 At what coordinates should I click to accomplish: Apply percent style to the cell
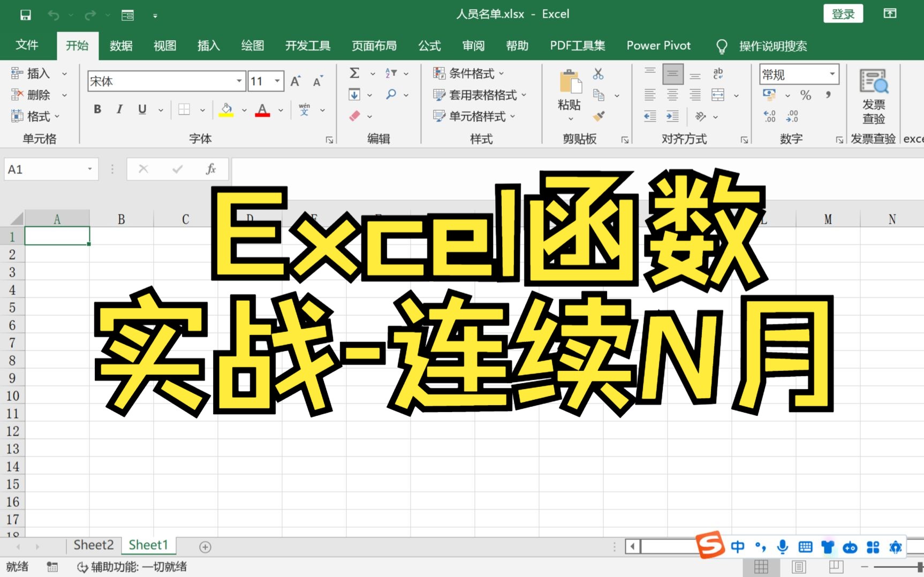tap(806, 95)
